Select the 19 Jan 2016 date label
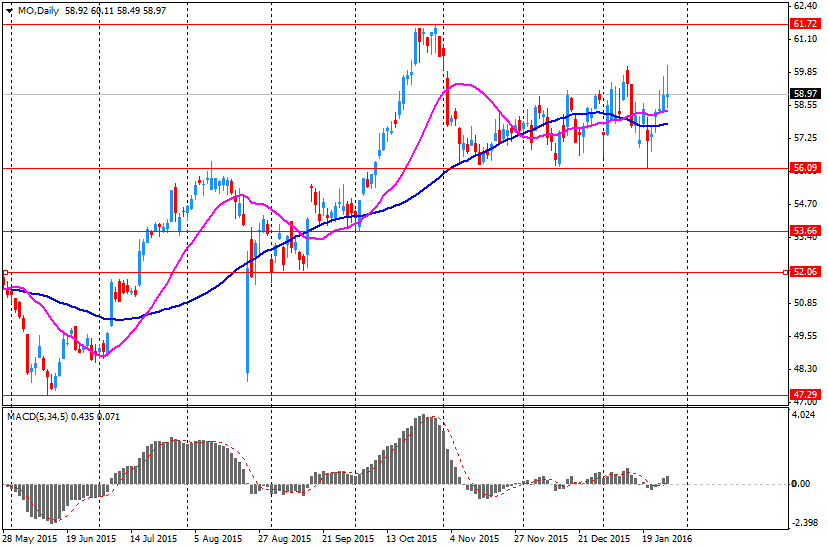 667,539
